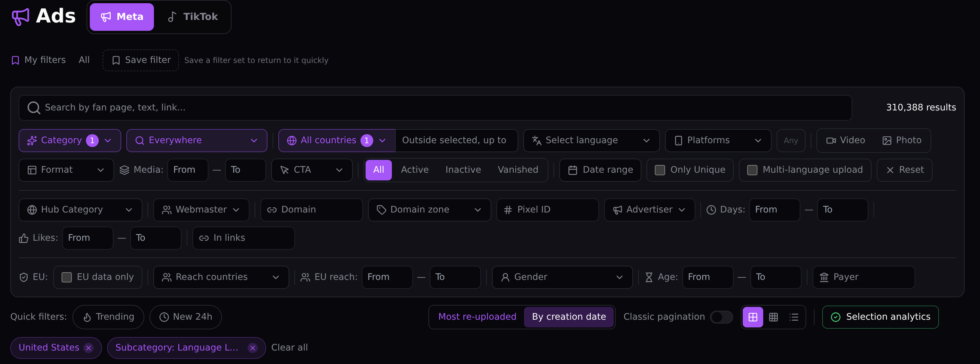Expand the Platforms dropdown
The image size is (980, 364).
tap(718, 141)
